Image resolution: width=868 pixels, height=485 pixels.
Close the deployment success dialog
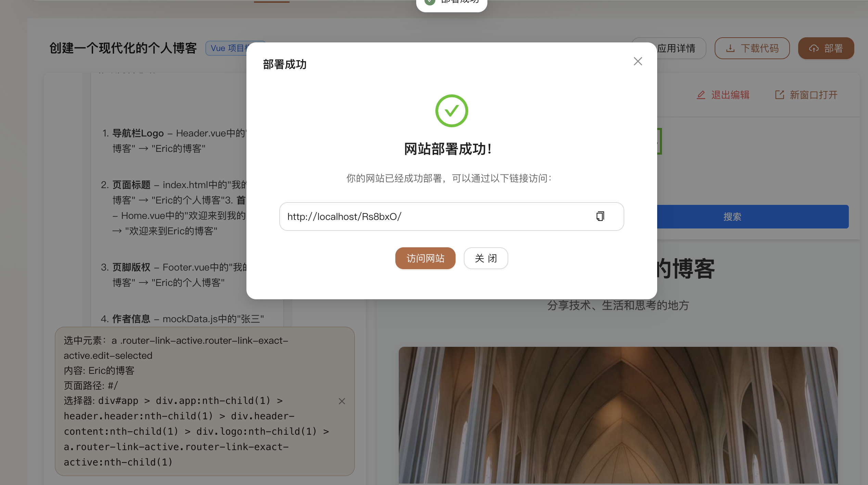click(x=637, y=61)
